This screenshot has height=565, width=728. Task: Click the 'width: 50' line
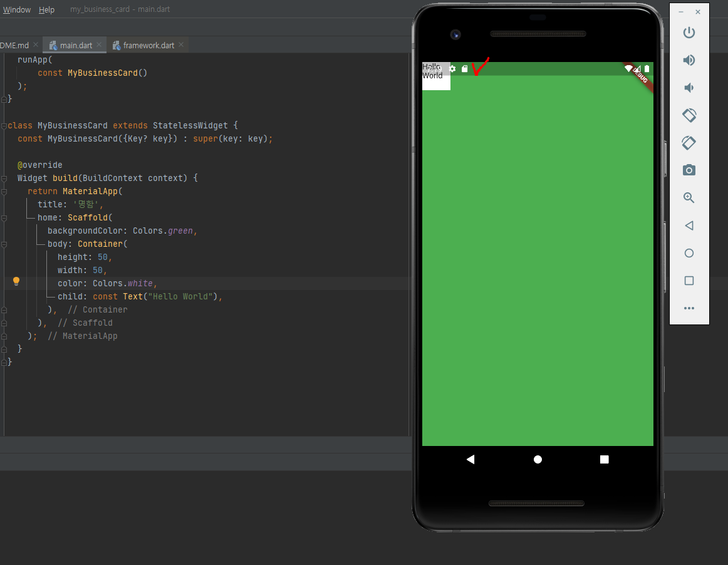(82, 270)
